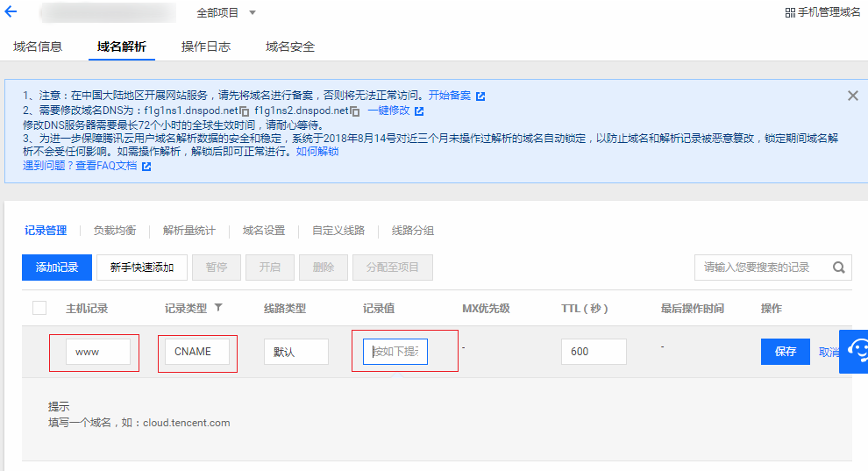Viewport: 868px width, 471px height.
Task: Click the 如何解锁 link
Action: (317, 152)
